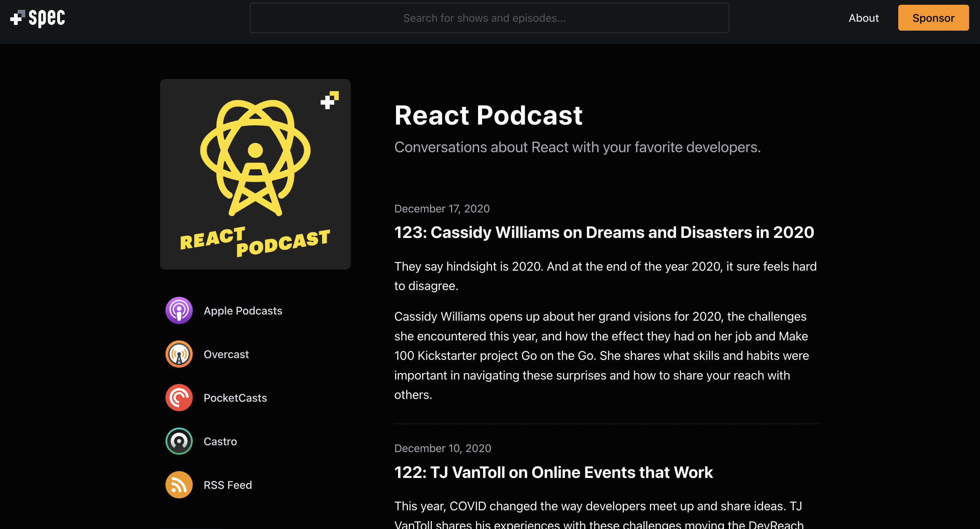Image resolution: width=980 pixels, height=529 pixels.
Task: Click the Apple Podcasts text link
Action: point(243,311)
